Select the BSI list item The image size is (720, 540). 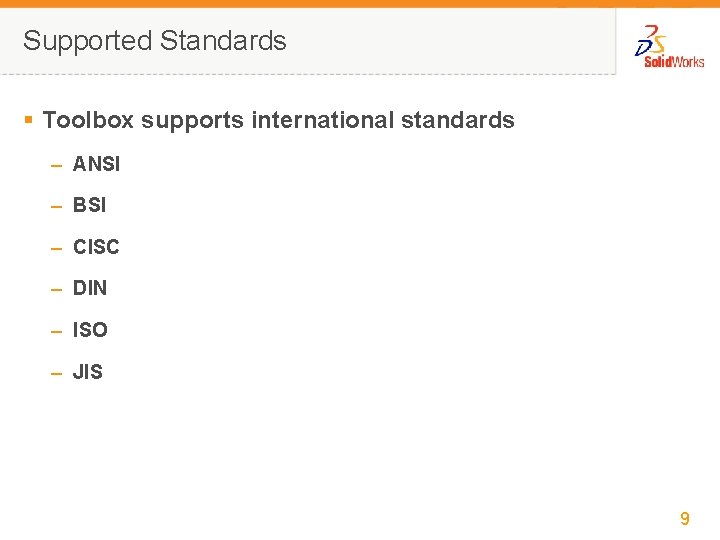[x=89, y=206]
